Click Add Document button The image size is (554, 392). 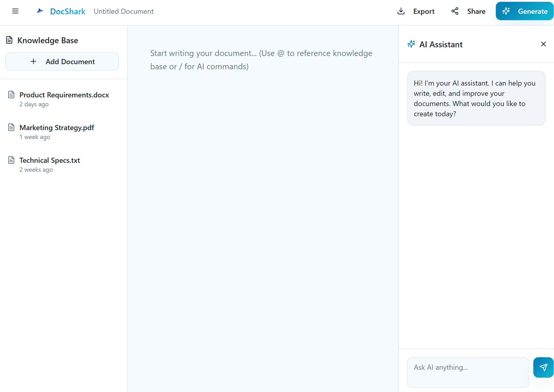(62, 61)
